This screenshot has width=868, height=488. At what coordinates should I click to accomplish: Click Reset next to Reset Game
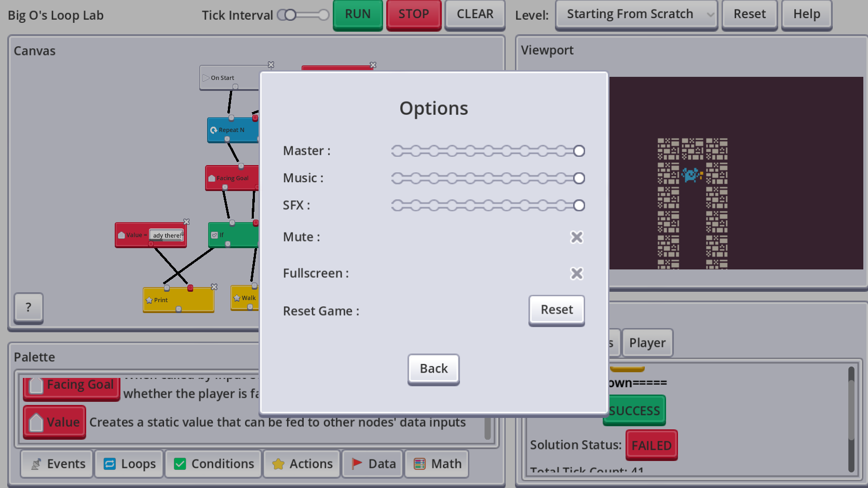[x=557, y=310]
